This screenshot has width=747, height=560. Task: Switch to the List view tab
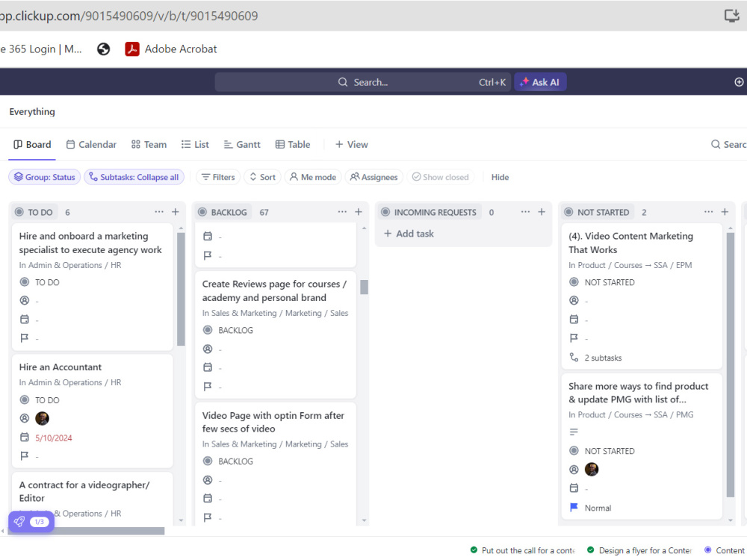(x=195, y=144)
